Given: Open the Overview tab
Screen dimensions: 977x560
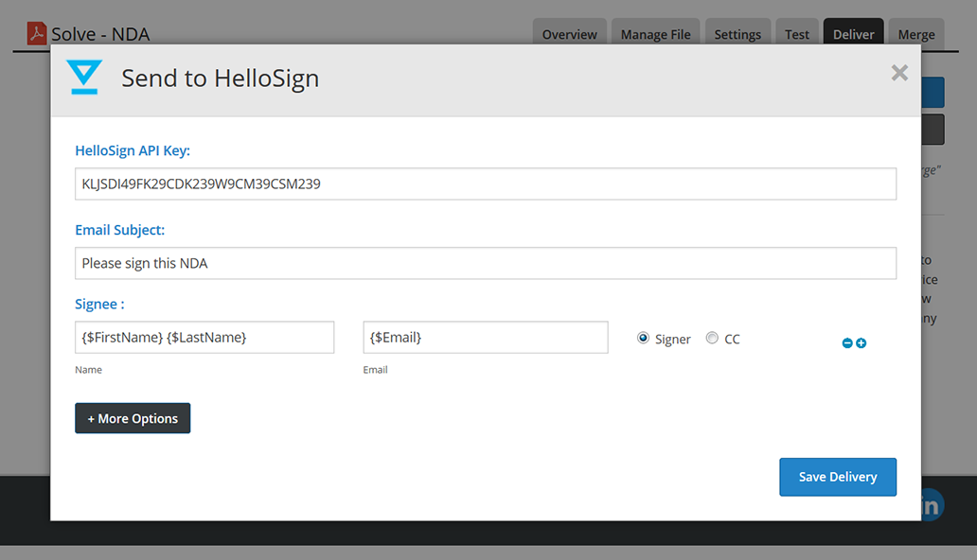Looking at the screenshot, I should [x=569, y=34].
